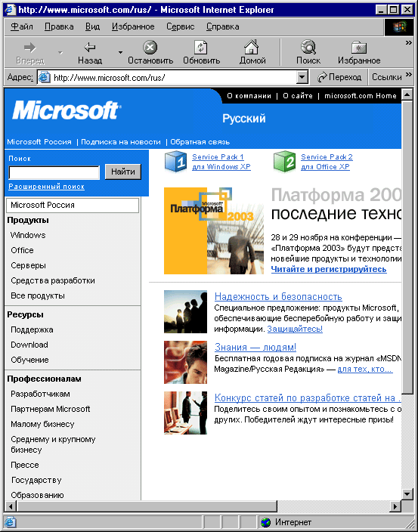418x532 pixels.
Task: Open the Назад history dropdown arrow
Action: [120, 53]
